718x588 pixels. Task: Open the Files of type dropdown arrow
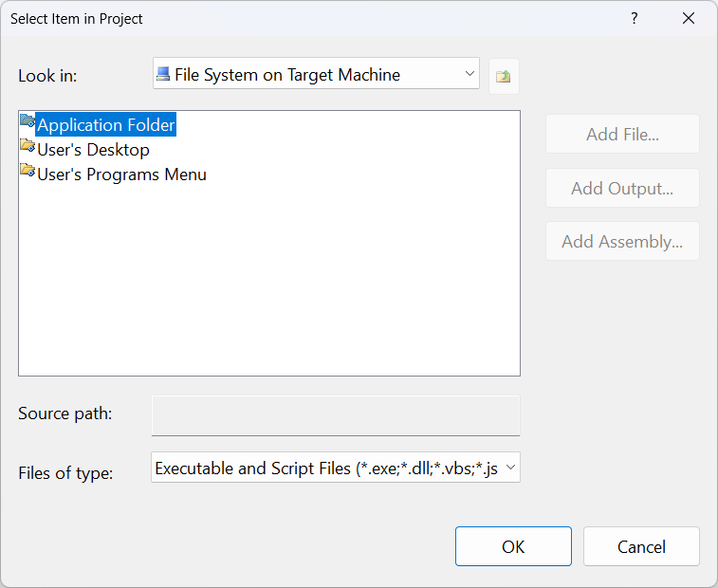pos(510,468)
